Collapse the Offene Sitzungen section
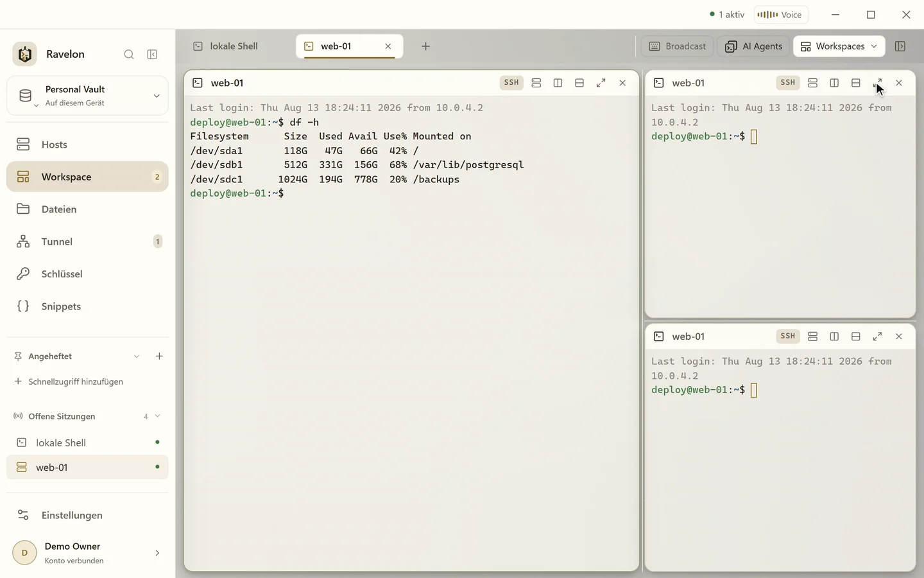Viewport: 924px width, 578px height. pyautogui.click(x=158, y=416)
